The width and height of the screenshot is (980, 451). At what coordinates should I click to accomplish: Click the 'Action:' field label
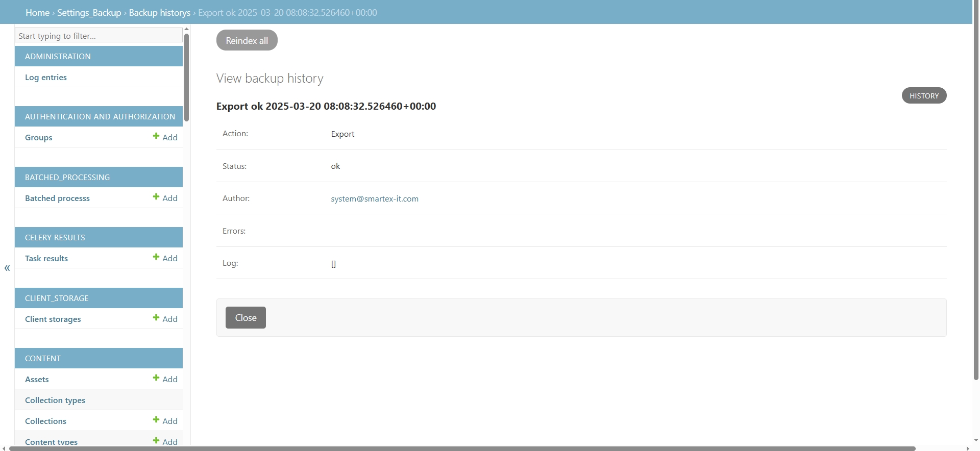click(x=235, y=133)
